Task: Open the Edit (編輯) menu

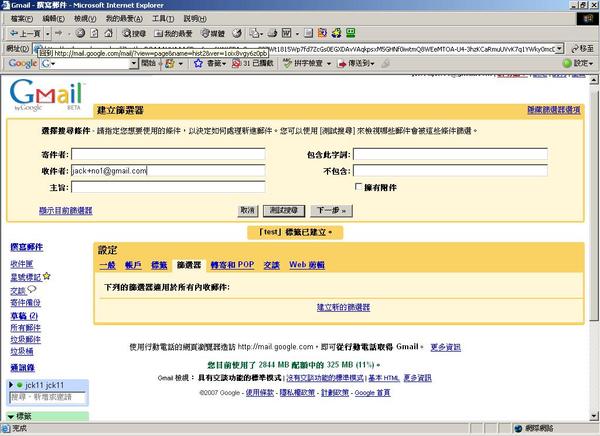Action: [x=53, y=18]
